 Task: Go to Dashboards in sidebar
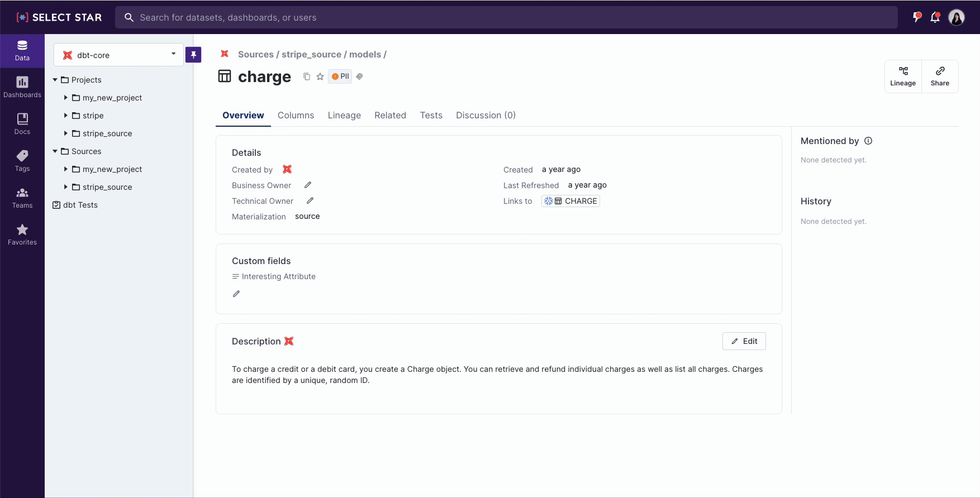point(22,87)
